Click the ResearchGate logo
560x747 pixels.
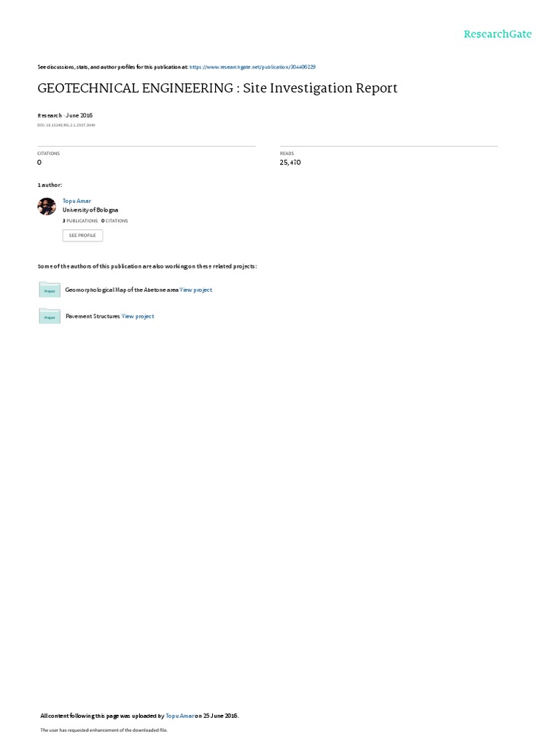(x=497, y=34)
